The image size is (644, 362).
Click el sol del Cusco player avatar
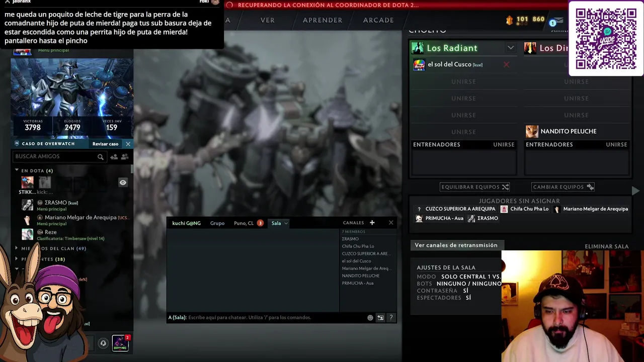[419, 65]
